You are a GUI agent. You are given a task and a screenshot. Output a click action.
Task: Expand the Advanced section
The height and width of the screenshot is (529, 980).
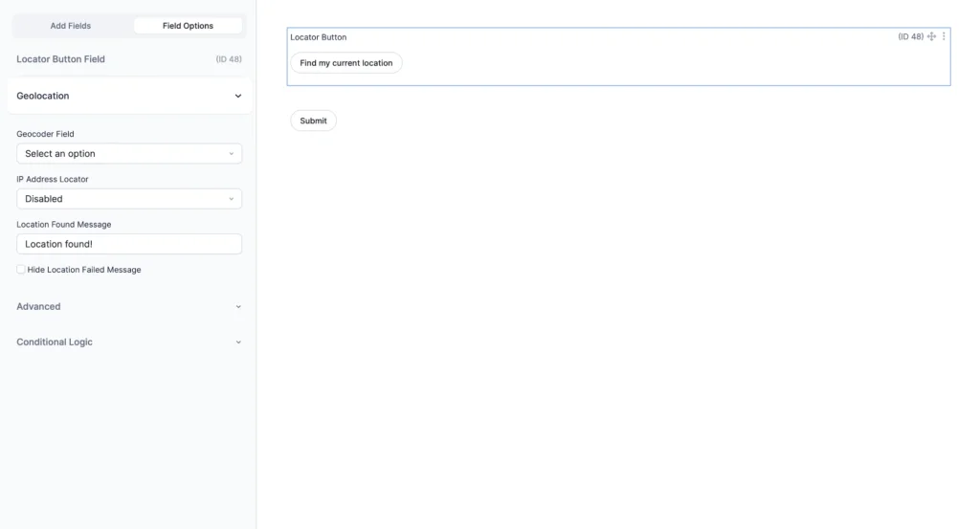(x=129, y=307)
